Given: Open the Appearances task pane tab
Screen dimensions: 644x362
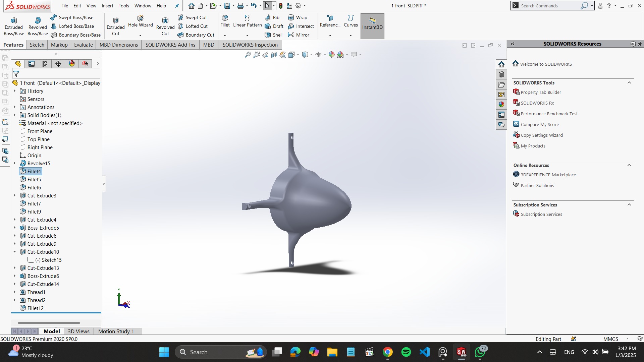Looking at the screenshot, I should click(x=501, y=105).
